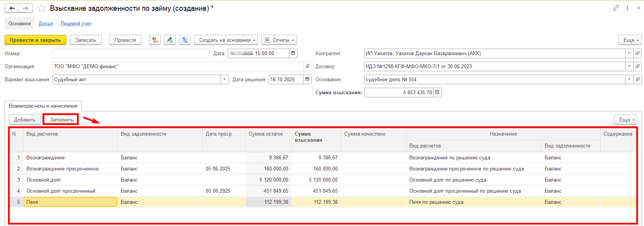Open the Контрагент record with its open button

pyautogui.click(x=637, y=53)
